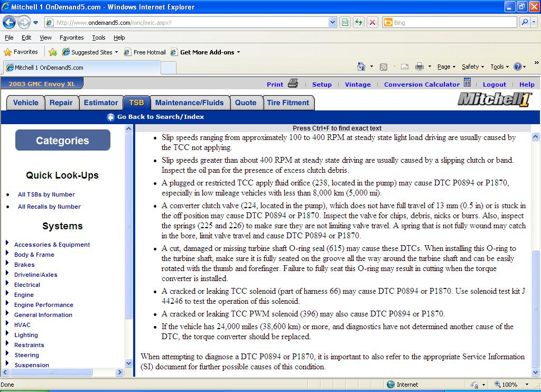Image resolution: width=541 pixels, height=392 pixels.
Task: Open the recent pages dropdown arrow
Action: click(x=36, y=23)
